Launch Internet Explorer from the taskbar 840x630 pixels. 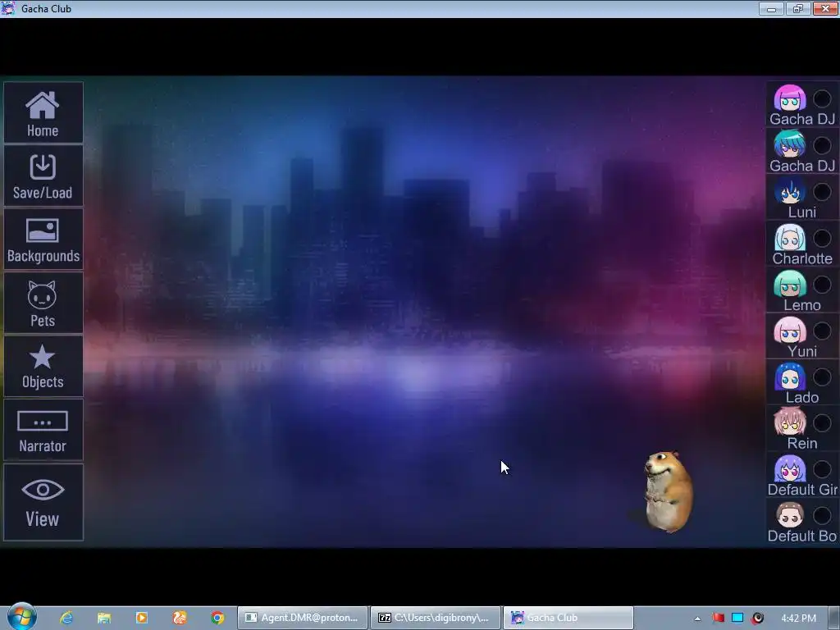pyautogui.click(x=66, y=618)
